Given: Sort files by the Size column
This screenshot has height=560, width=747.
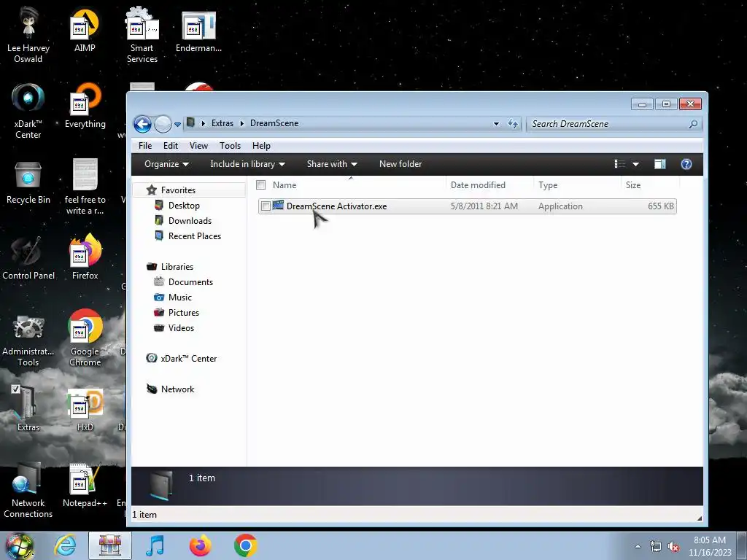Looking at the screenshot, I should (x=633, y=185).
